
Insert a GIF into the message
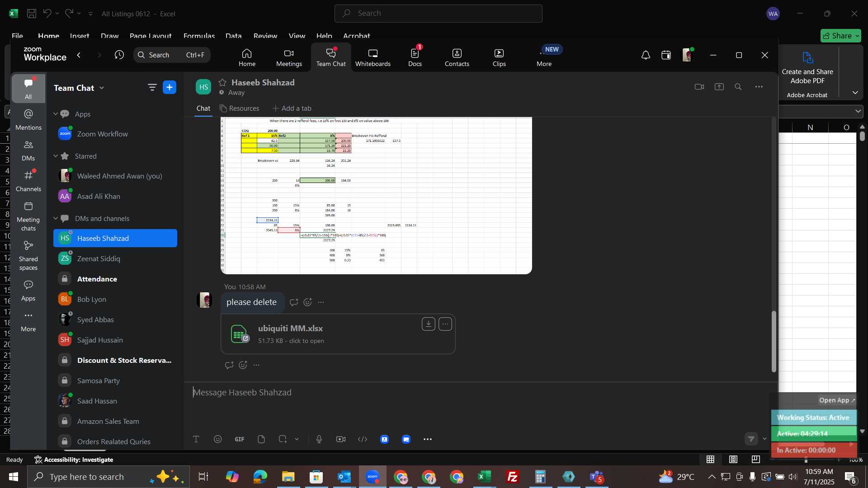coord(239,439)
